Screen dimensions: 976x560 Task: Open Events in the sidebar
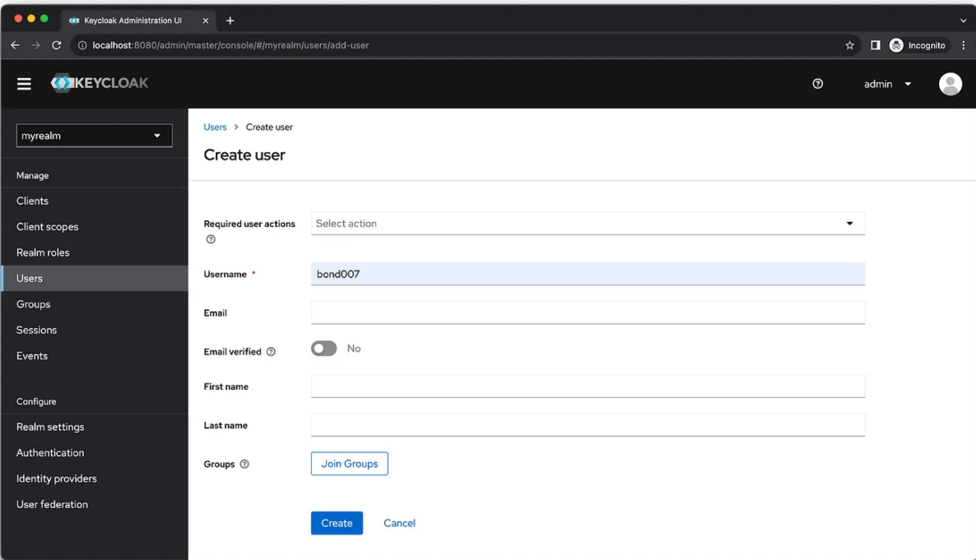tap(94, 356)
